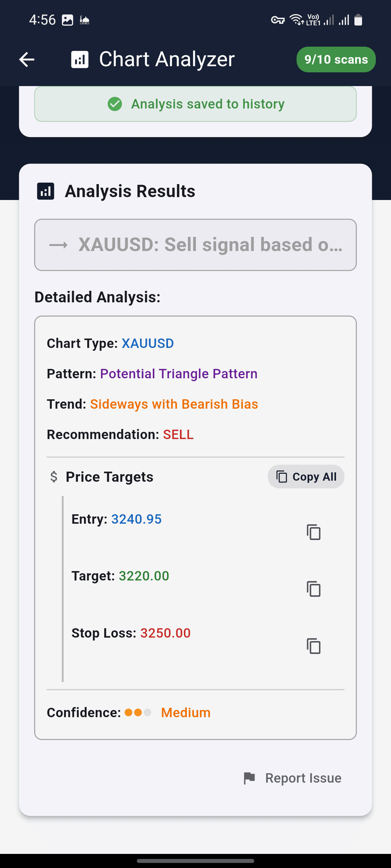The height and width of the screenshot is (868, 391).
Task: Copy the Stop Loss price value
Action: (314, 646)
